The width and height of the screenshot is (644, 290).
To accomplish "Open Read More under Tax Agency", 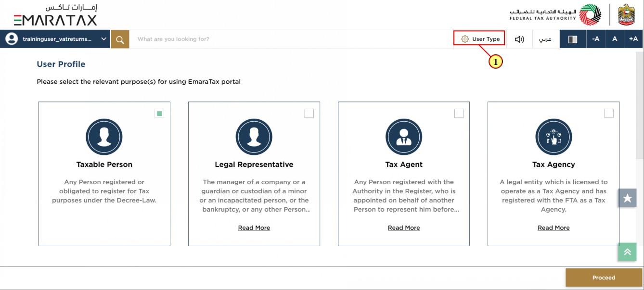I will (554, 228).
